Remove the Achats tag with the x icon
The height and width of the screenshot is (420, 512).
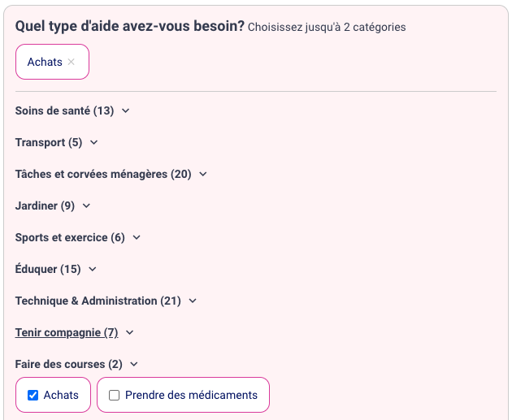72,63
